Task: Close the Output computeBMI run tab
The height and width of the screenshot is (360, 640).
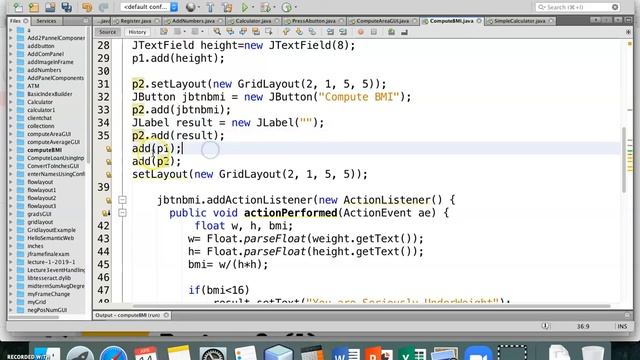Action: pos(166,315)
